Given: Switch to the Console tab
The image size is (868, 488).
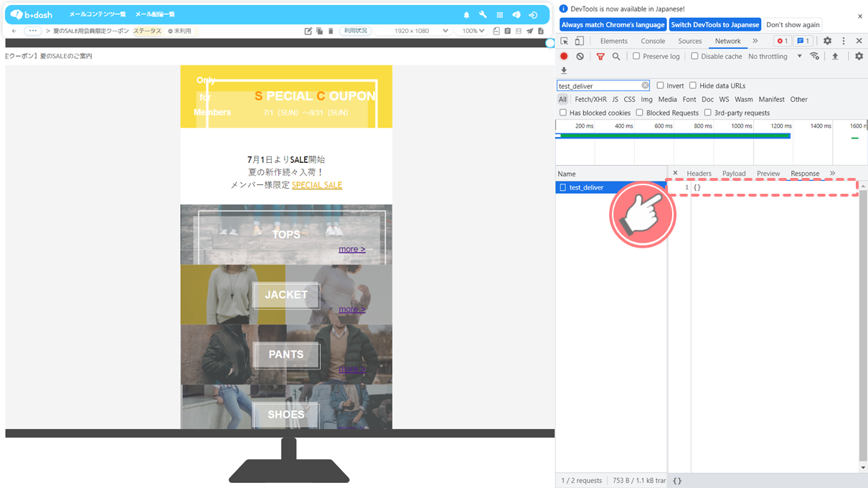Looking at the screenshot, I should (x=653, y=41).
